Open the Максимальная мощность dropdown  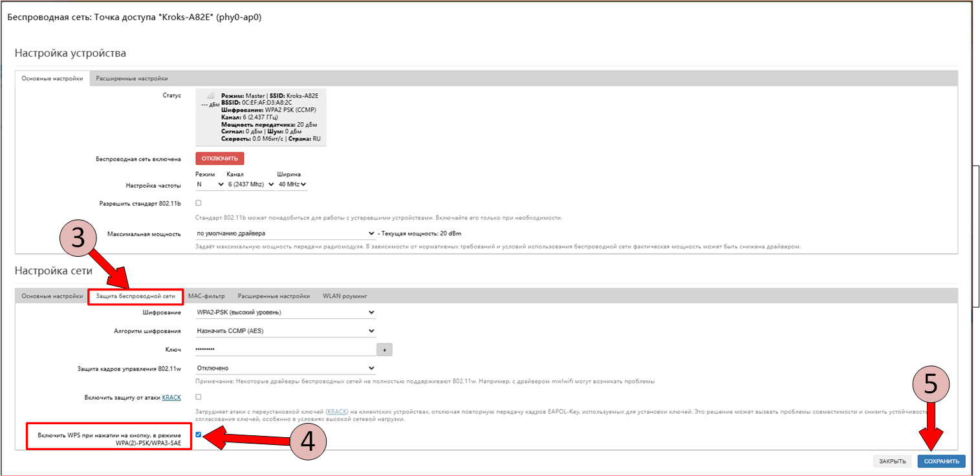(285, 233)
